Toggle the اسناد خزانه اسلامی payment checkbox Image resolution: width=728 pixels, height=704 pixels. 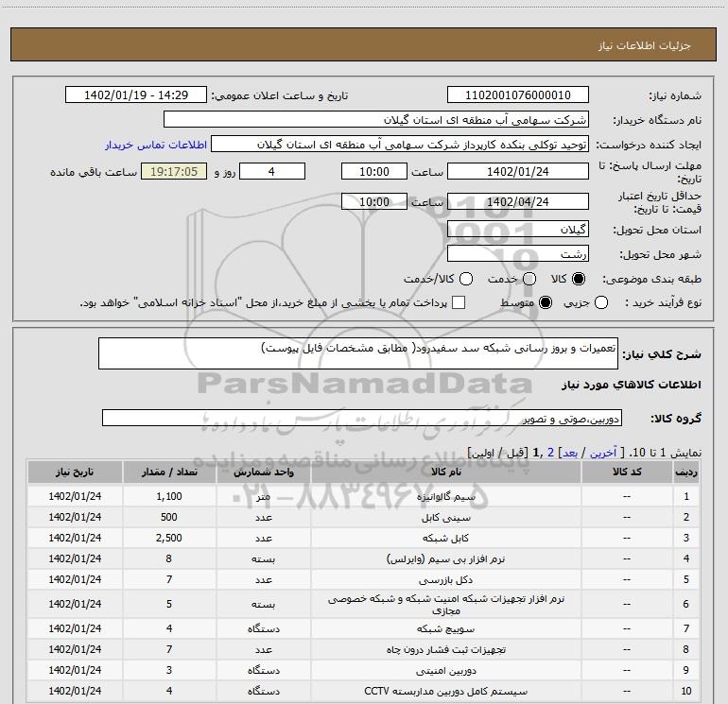[x=459, y=303]
